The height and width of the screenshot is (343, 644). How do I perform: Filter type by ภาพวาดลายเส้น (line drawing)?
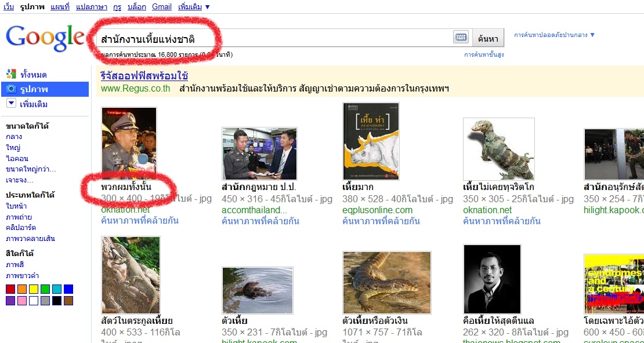point(30,238)
